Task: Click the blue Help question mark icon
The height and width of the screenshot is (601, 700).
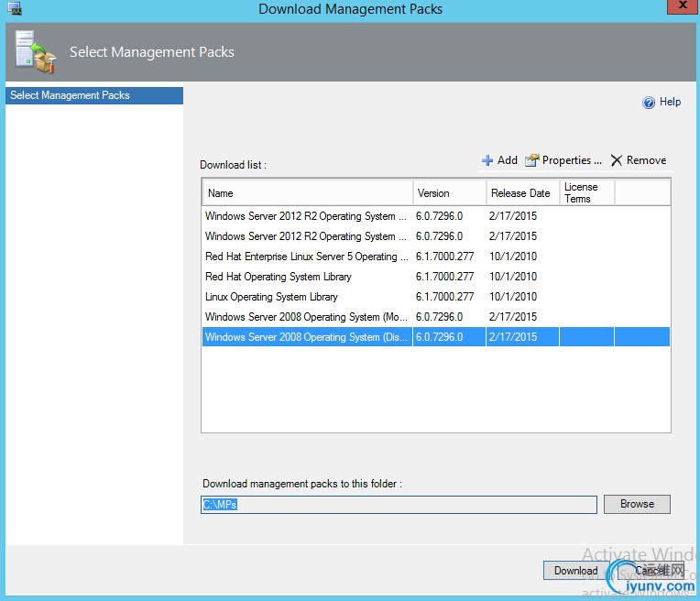Action: [x=649, y=103]
